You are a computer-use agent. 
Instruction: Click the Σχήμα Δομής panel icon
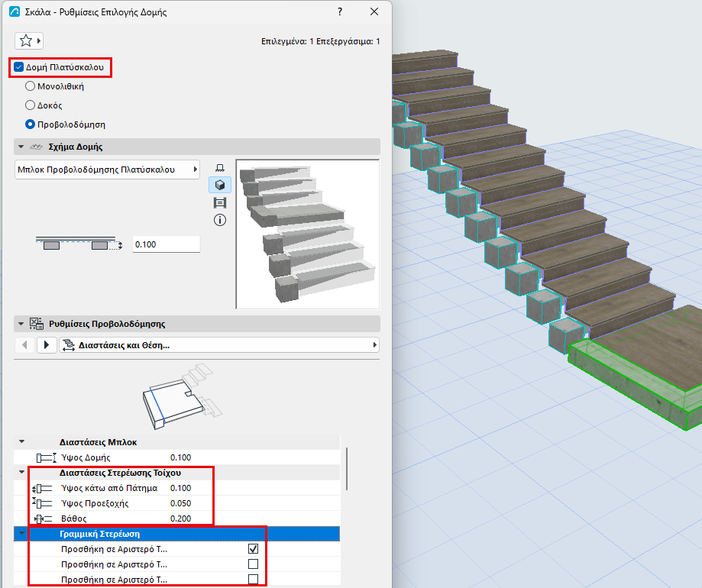(x=36, y=147)
